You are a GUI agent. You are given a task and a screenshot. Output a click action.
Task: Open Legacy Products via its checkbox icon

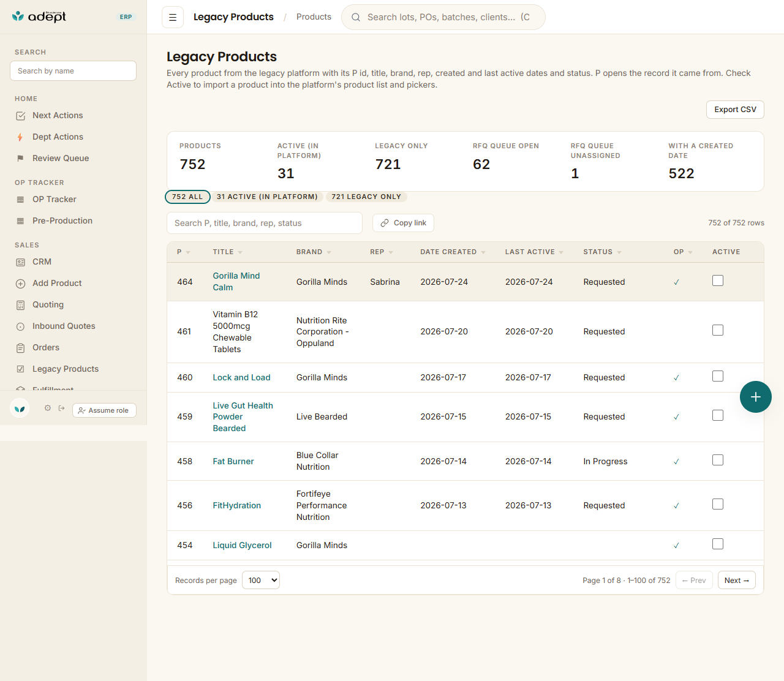pos(20,369)
